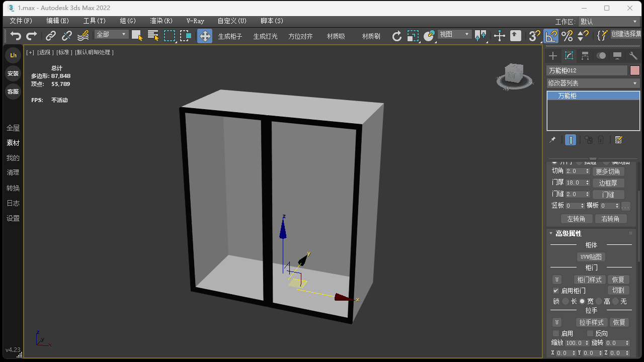Image resolution: width=644 pixels, height=362 pixels.
Task: Click the Pin Stack icon
Action: point(552,140)
